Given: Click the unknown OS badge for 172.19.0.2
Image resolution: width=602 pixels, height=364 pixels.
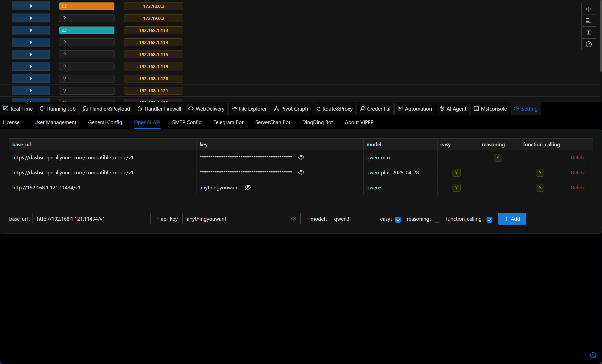Looking at the screenshot, I should pyautogui.click(x=87, y=18).
